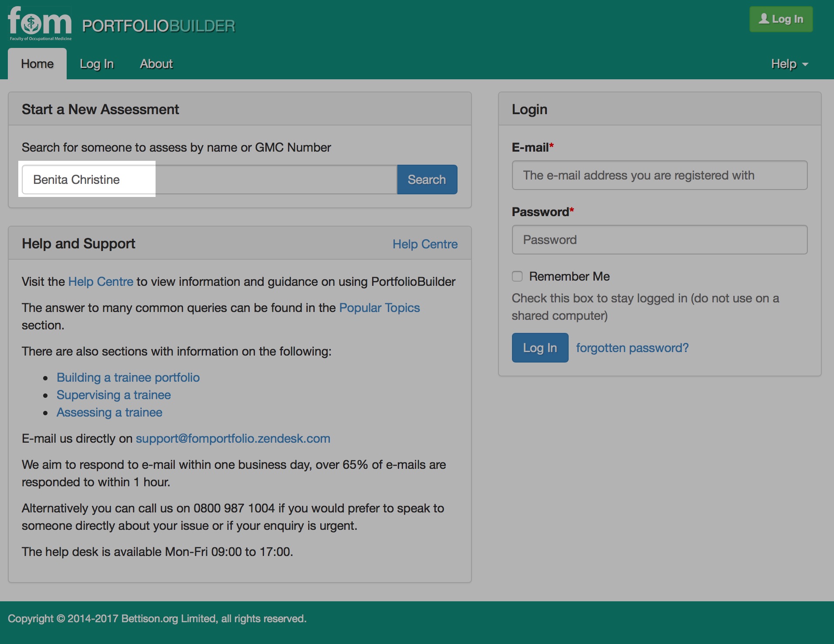Viewport: 834px width, 644px height.
Task: Open the About navigation tab
Action: point(156,64)
